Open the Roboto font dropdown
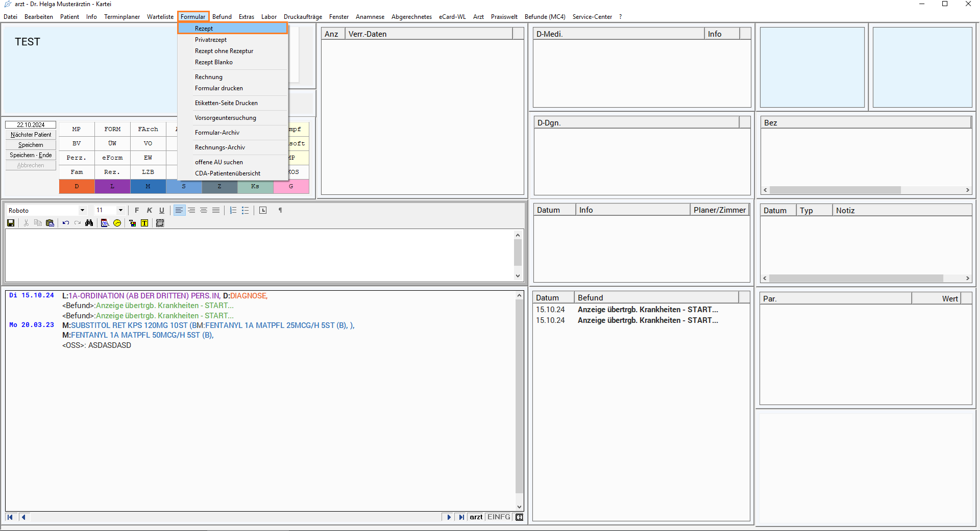Viewport: 980px width, 531px height. click(82, 210)
